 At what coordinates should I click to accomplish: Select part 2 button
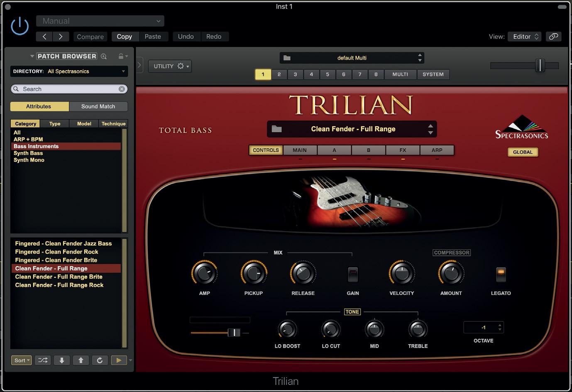click(279, 74)
